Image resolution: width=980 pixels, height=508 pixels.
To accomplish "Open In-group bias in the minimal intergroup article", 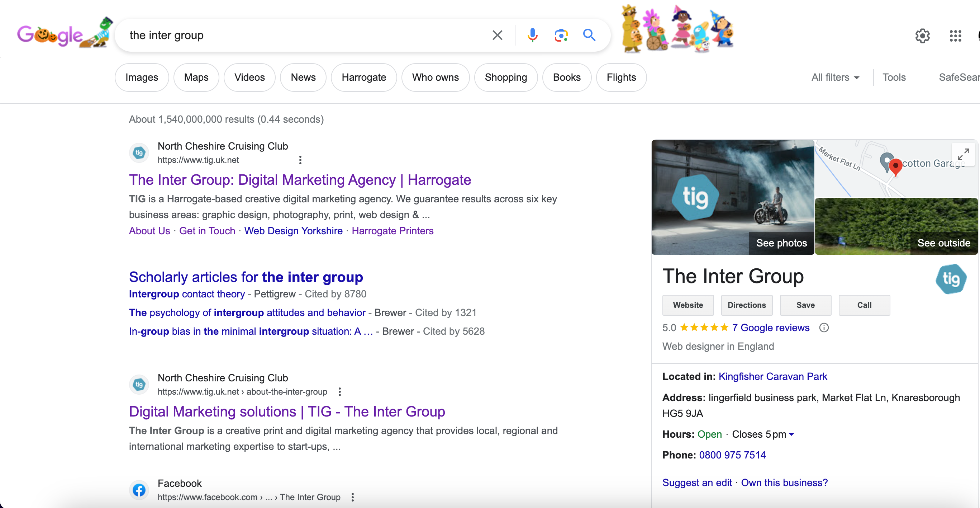I will coord(251,331).
